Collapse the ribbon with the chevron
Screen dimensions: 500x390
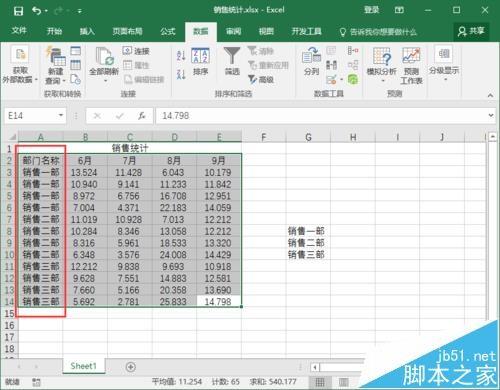[490, 95]
